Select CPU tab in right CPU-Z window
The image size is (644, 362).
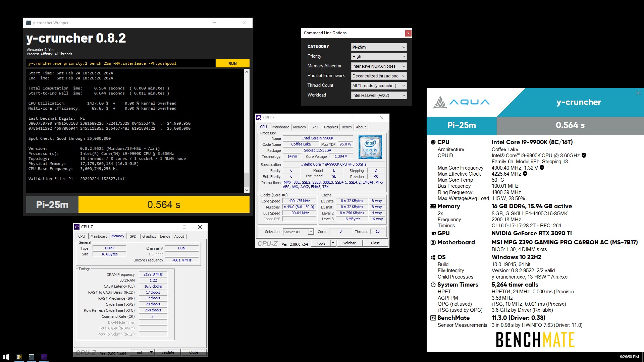pyautogui.click(x=263, y=127)
